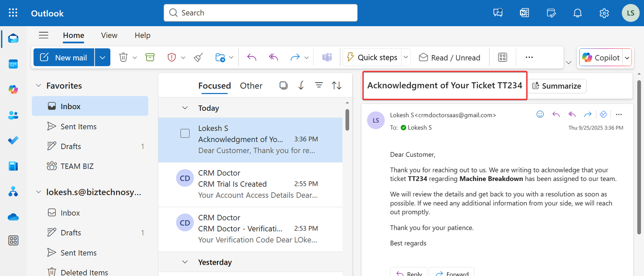Click inside the Search box
Viewport: 644px width, 276px height.
coord(260,13)
